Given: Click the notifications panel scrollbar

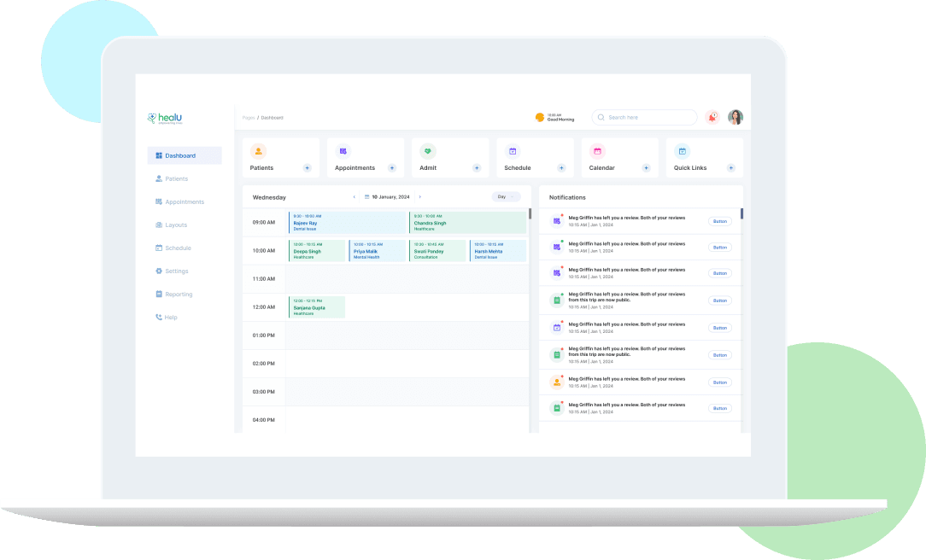Looking at the screenshot, I should click(741, 214).
